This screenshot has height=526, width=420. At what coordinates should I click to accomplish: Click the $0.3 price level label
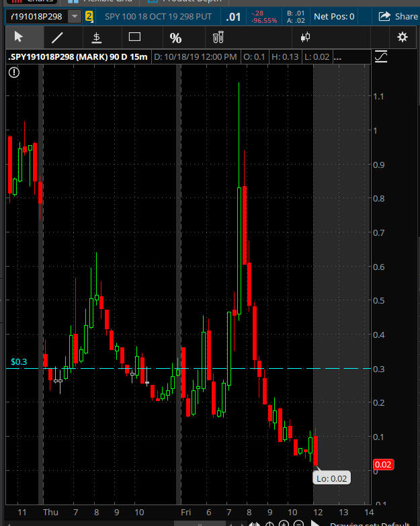[19, 361]
